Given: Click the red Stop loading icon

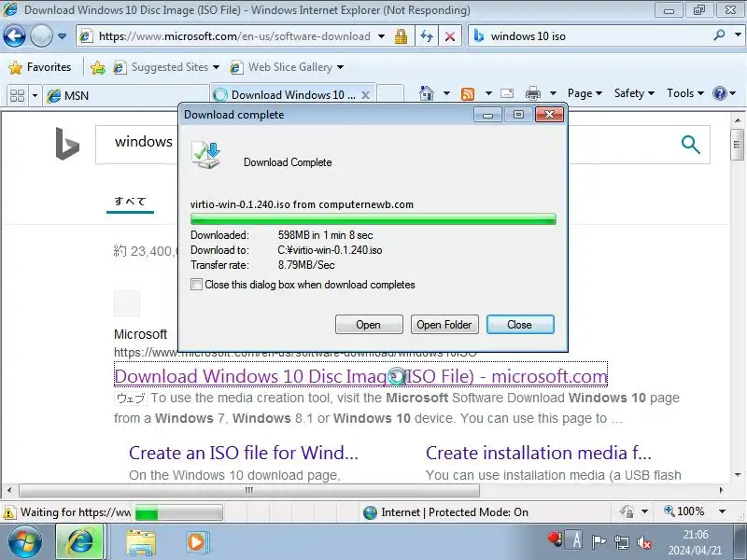Looking at the screenshot, I should (x=450, y=36).
